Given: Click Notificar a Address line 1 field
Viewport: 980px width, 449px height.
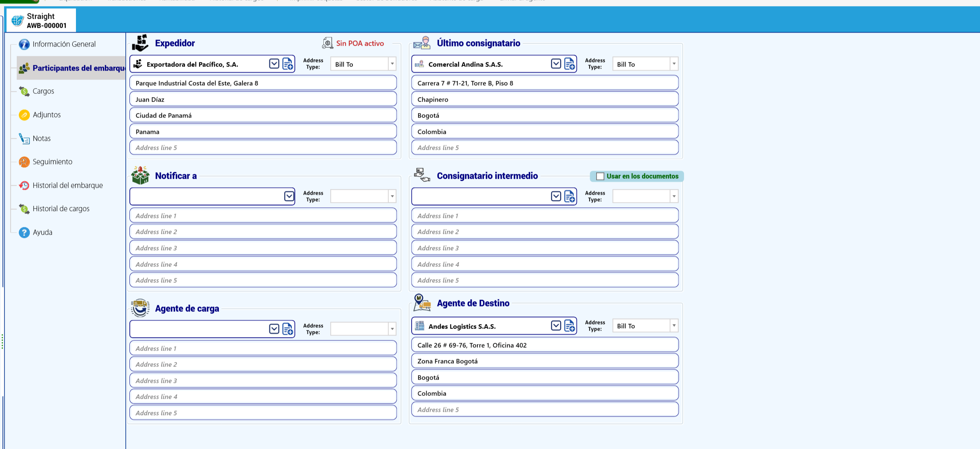Looking at the screenshot, I should coord(263,216).
